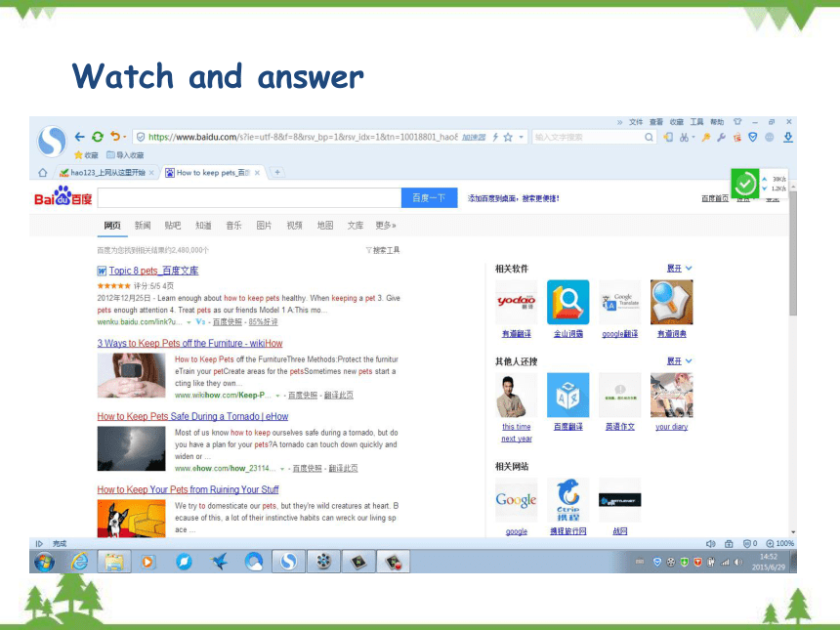The width and height of the screenshot is (840, 630).
Task: Click the Google Translate icon
Action: tap(620, 302)
